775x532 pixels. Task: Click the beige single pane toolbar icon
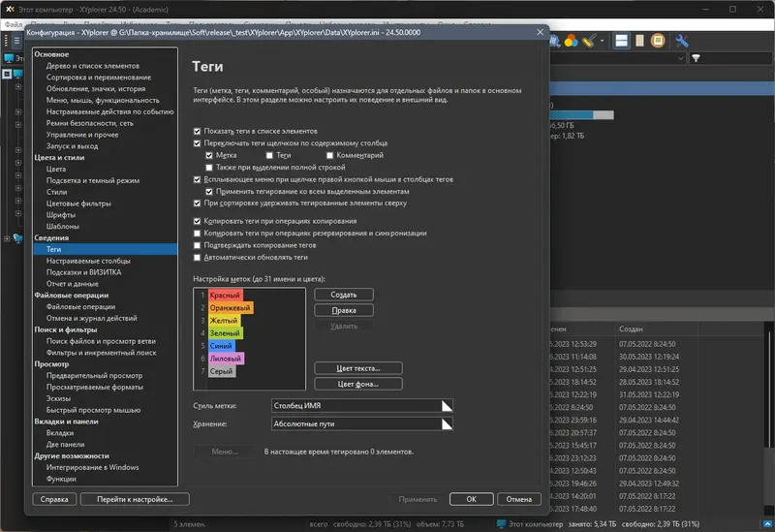639,41
